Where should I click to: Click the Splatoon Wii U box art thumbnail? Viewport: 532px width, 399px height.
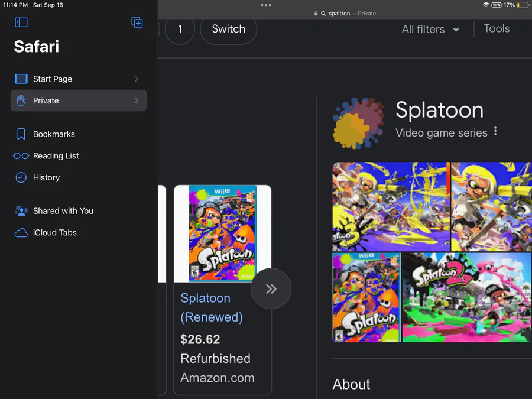click(222, 233)
